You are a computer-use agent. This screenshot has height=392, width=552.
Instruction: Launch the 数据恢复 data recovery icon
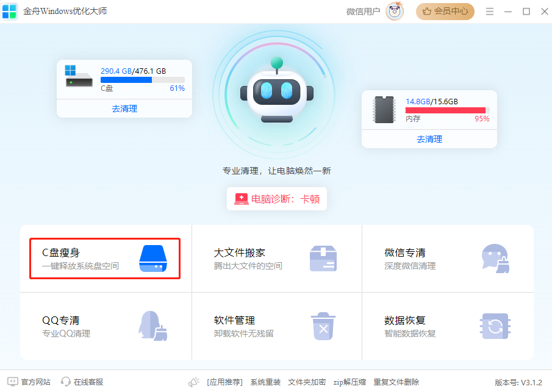tap(495, 326)
